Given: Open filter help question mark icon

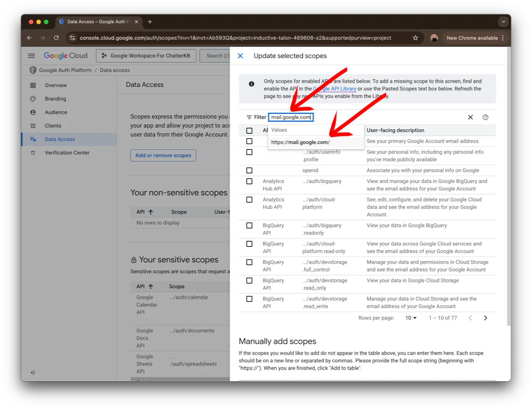Looking at the screenshot, I should point(486,117).
